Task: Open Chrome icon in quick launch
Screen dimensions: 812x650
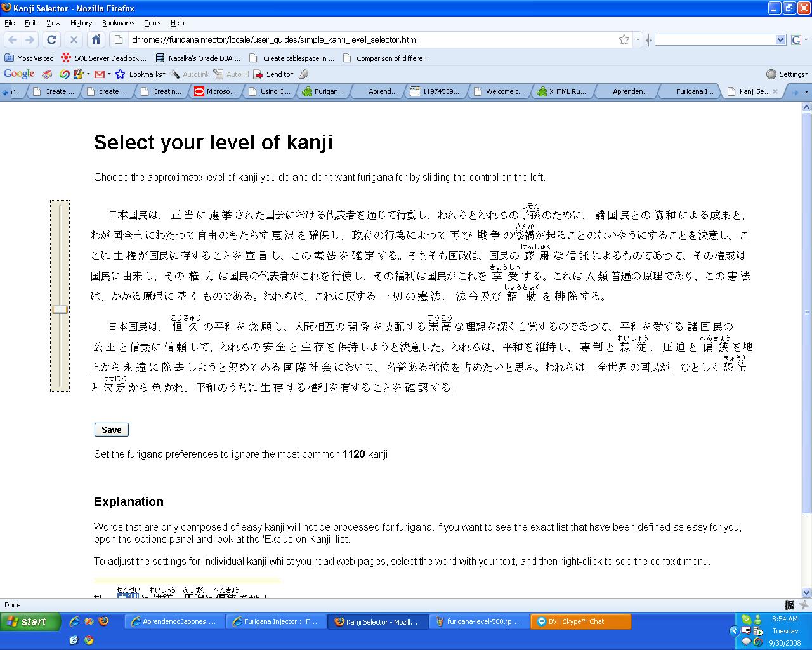Action: tap(89, 640)
